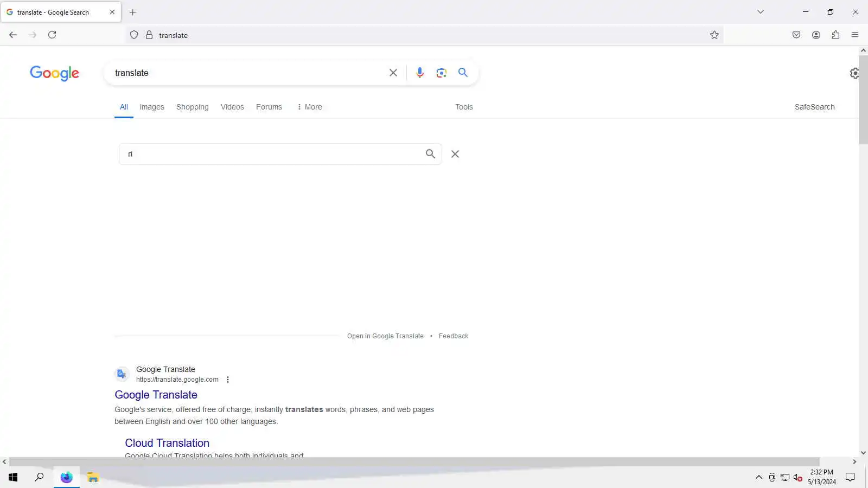The width and height of the screenshot is (868, 488).
Task: Click the scroll down arrow of page
Action: coord(863,453)
